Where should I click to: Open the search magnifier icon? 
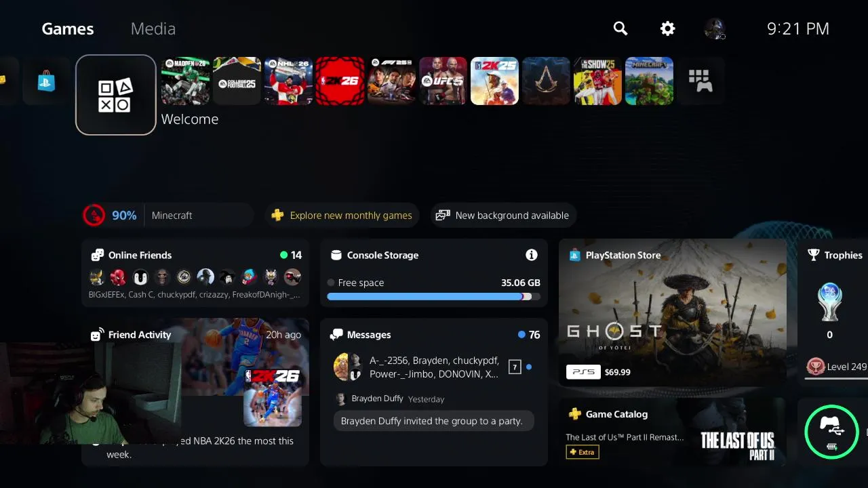click(x=620, y=28)
